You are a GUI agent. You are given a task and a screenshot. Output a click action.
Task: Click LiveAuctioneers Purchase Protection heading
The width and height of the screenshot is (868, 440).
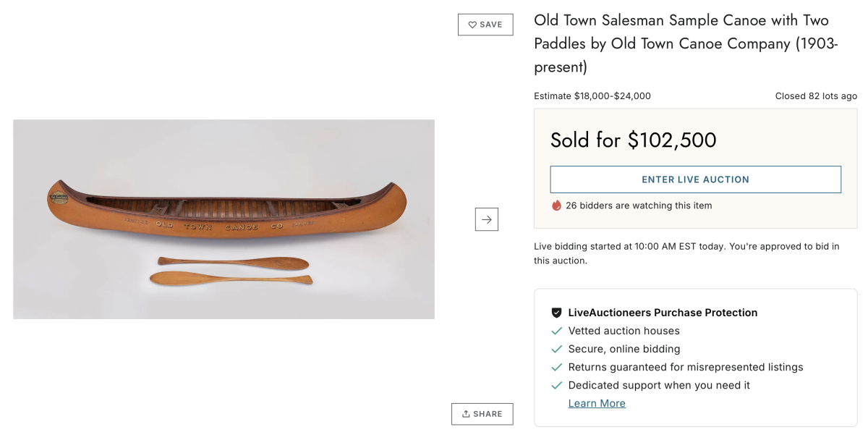pos(663,313)
